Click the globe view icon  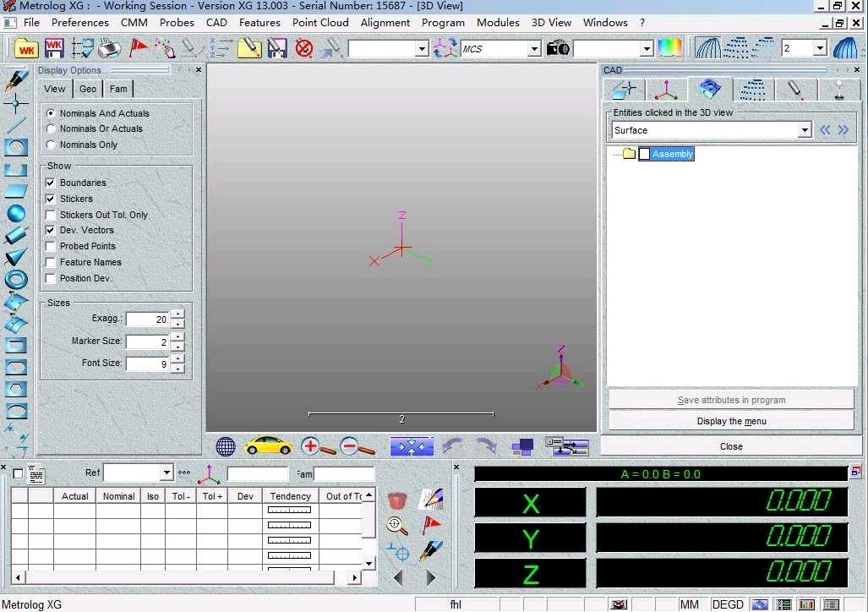point(226,446)
